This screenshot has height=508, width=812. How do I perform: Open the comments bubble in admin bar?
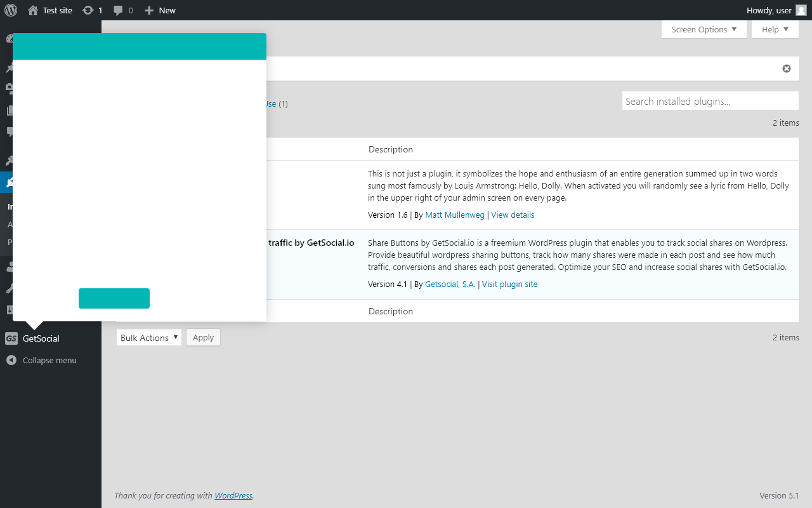pyautogui.click(x=123, y=10)
